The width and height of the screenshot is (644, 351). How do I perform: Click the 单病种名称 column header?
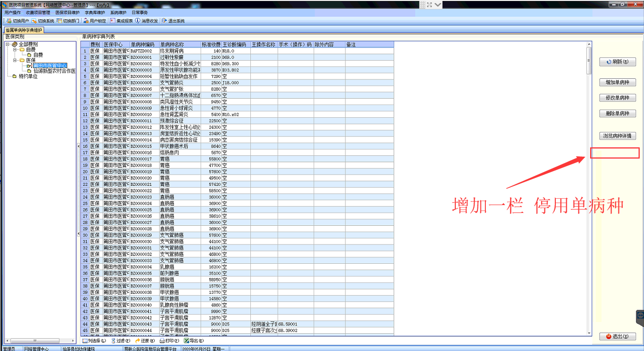click(x=180, y=44)
